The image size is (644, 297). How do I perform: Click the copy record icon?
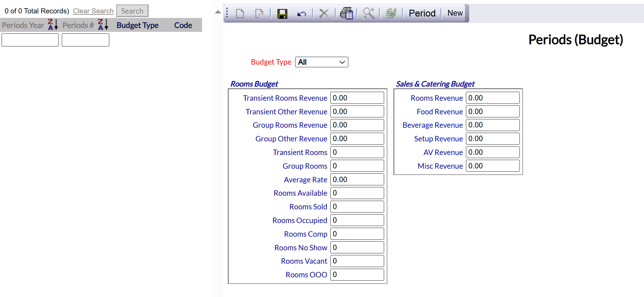259,13
